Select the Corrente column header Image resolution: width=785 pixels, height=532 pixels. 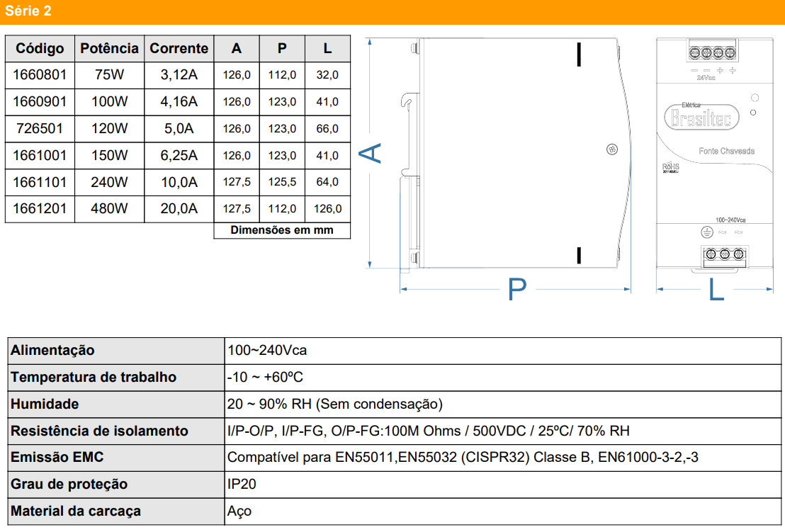click(179, 49)
